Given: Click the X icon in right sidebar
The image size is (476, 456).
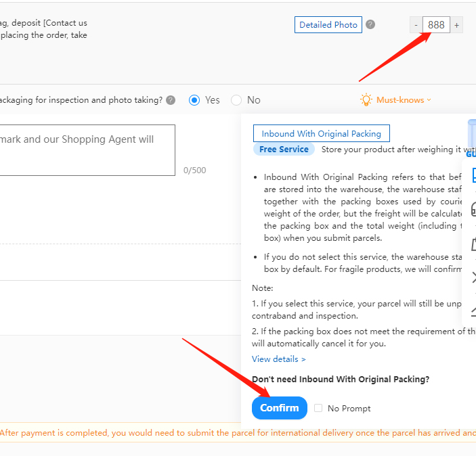Looking at the screenshot, I should pyautogui.click(x=473, y=277).
